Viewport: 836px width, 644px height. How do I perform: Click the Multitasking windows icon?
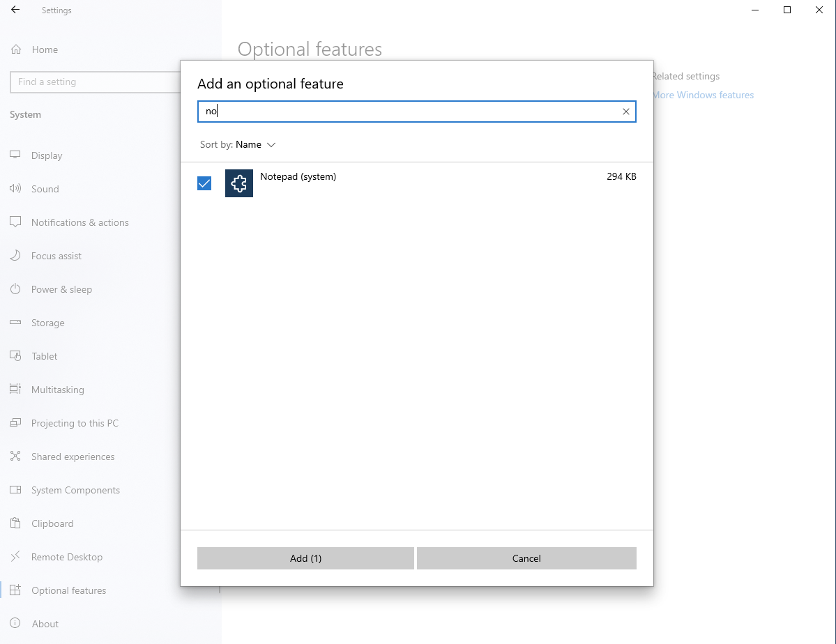coord(15,389)
